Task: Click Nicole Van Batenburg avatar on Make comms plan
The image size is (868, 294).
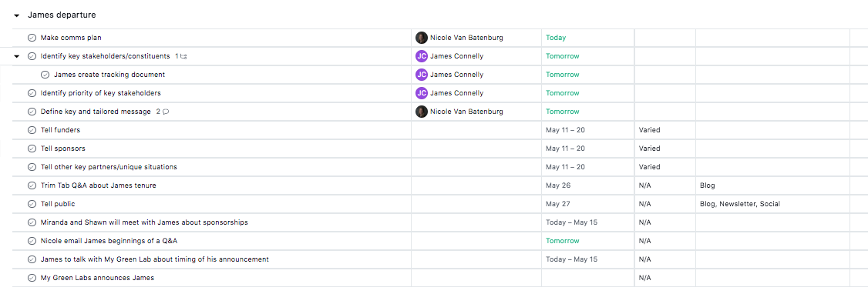Action: [422, 38]
